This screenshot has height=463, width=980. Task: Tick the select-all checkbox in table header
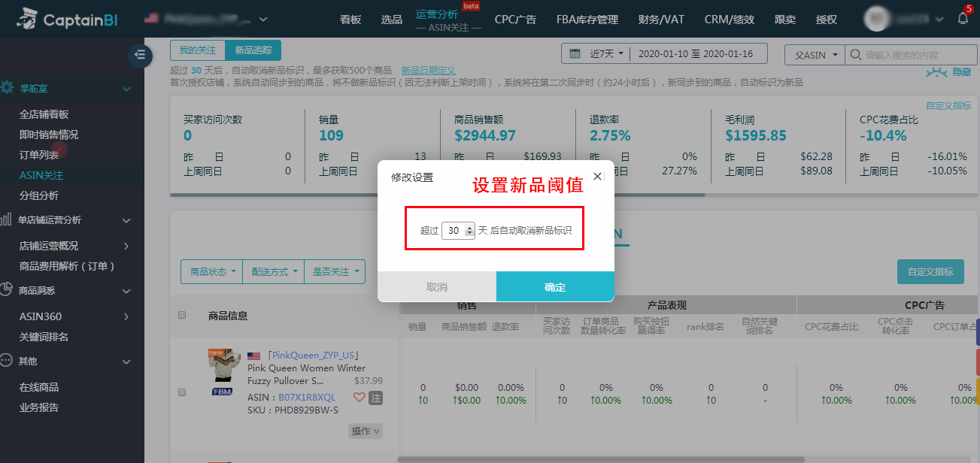[x=182, y=315]
